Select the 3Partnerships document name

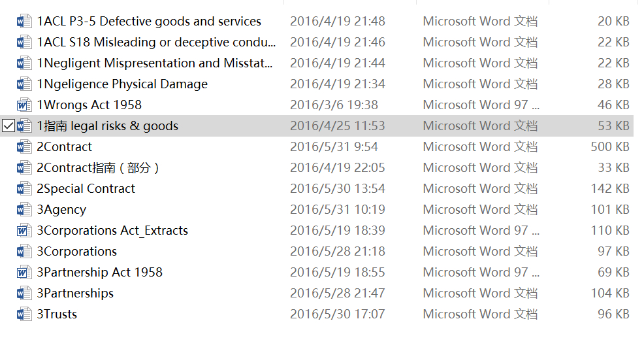(x=75, y=294)
